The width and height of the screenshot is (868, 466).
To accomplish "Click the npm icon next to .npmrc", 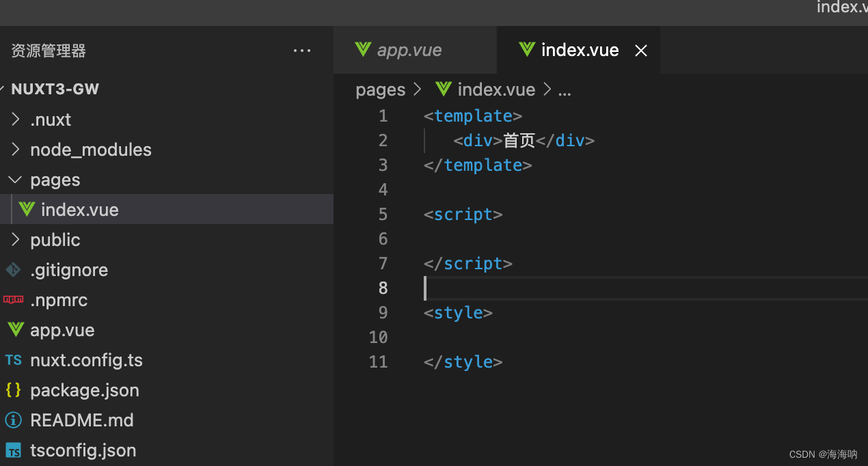I will [x=14, y=299].
